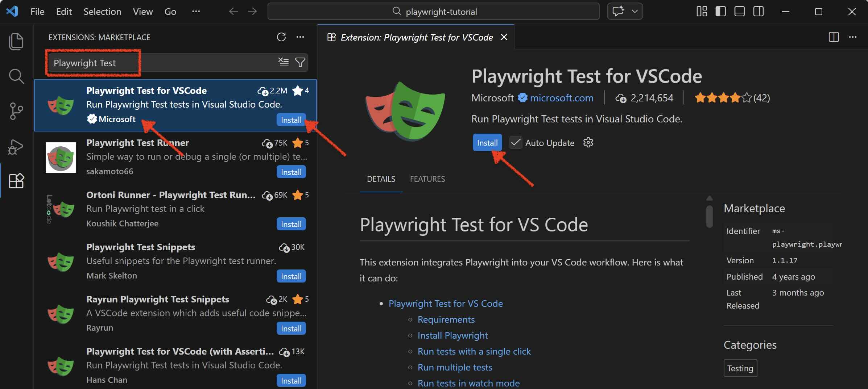Image resolution: width=868 pixels, height=389 pixels.
Task: Disable Auto Update for Playwright Test
Action: point(516,142)
